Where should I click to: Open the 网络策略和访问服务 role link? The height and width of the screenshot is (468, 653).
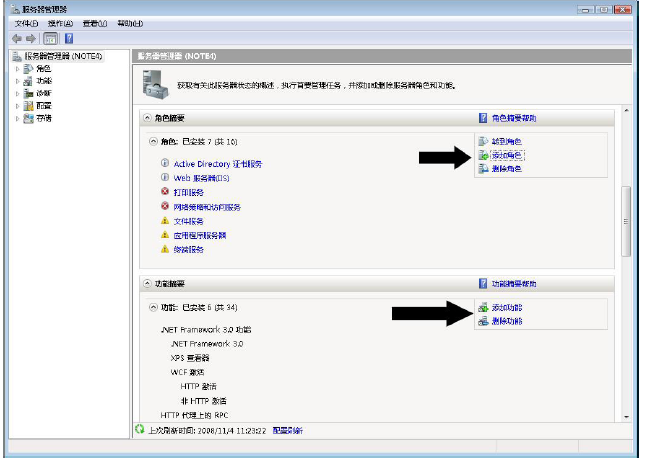pos(207,207)
